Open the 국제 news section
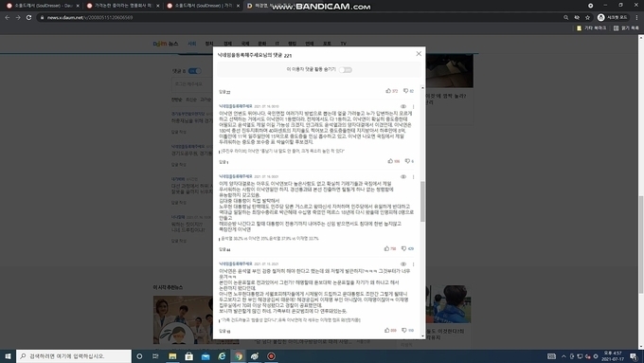The height and width of the screenshot is (363, 644). coord(245,44)
